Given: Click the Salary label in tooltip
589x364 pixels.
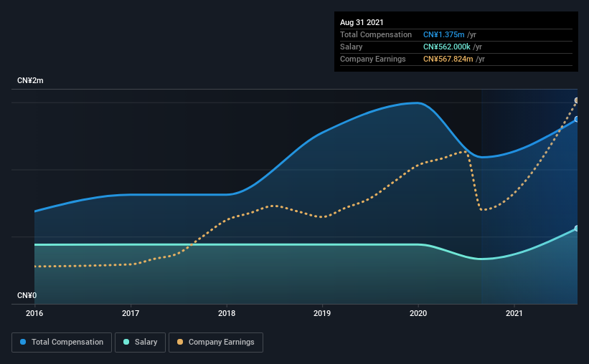Looking at the screenshot, I should pyautogui.click(x=352, y=47).
